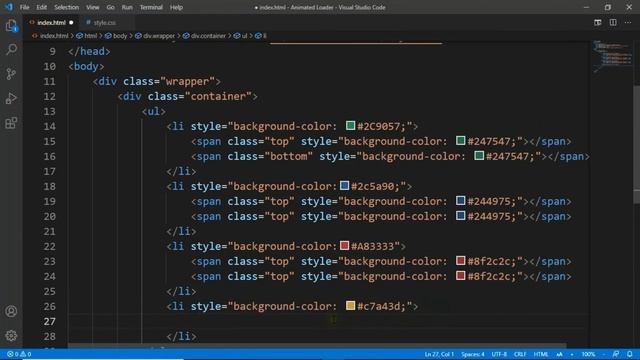Click the #8f2c2c swatch on line 24
Screen dimensions: 640x360
pyautogui.click(x=460, y=276)
